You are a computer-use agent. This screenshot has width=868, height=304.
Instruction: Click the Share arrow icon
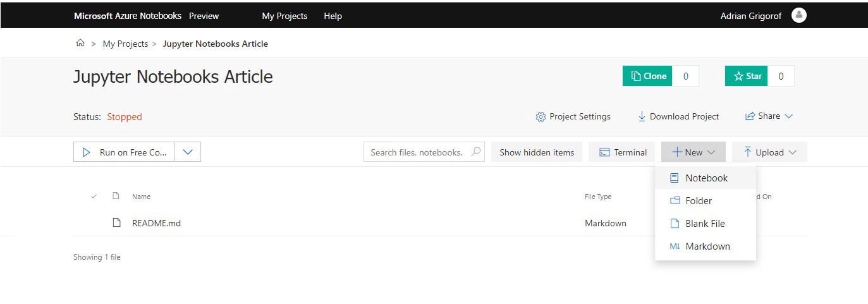750,116
